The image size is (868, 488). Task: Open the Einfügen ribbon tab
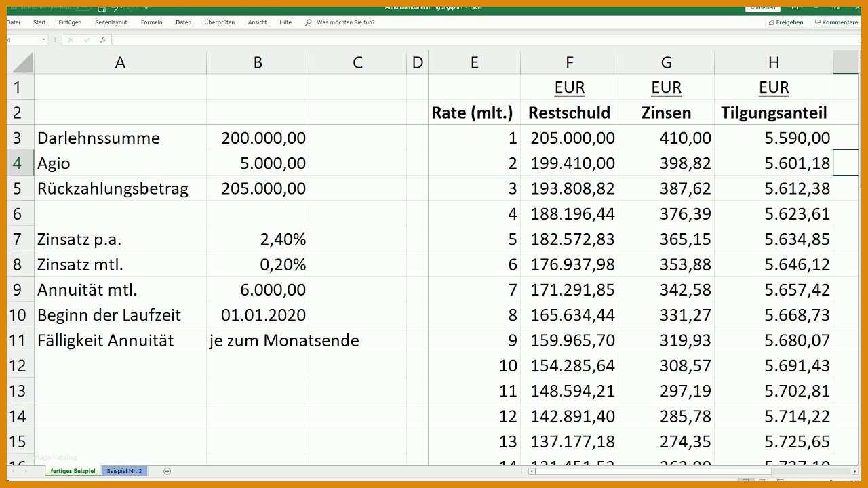tap(70, 22)
